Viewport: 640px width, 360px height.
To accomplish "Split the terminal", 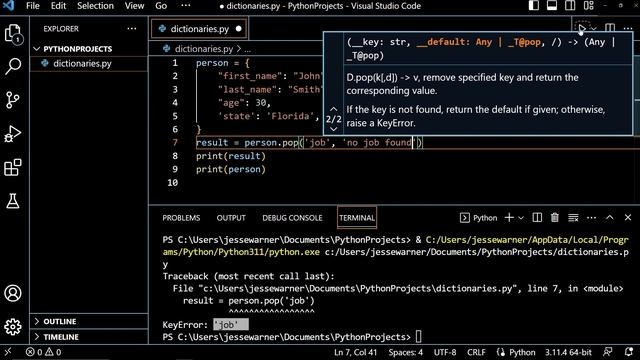I will point(537,218).
